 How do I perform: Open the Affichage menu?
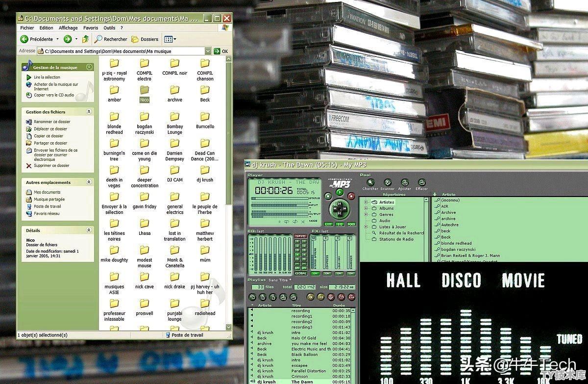(69, 28)
